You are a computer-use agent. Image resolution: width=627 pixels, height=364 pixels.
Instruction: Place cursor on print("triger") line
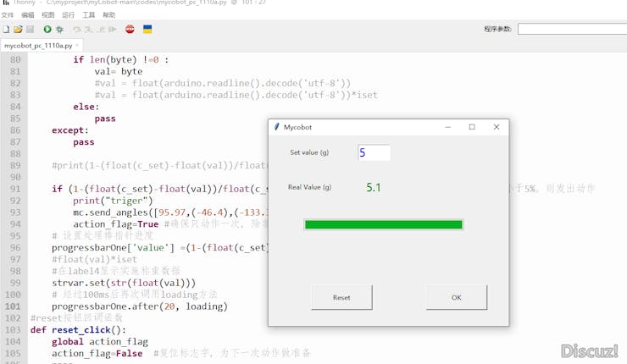[113, 201]
